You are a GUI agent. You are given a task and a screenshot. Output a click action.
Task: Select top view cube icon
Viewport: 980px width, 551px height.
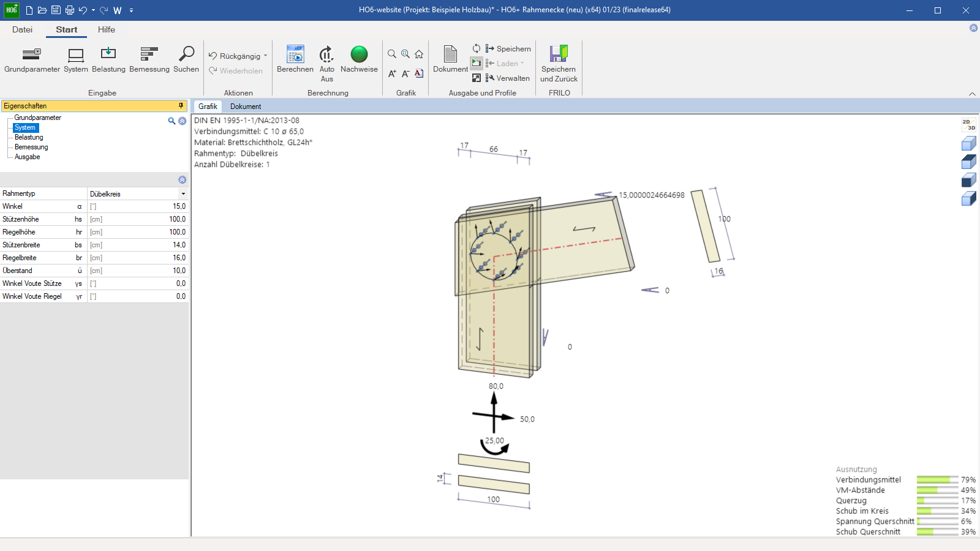coord(968,162)
